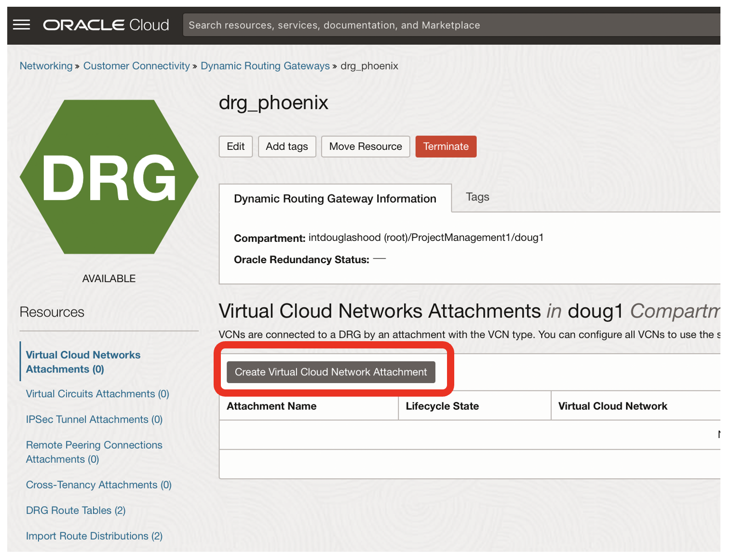This screenshot has width=732, height=560.
Task: Click the Move Resource button
Action: tap(366, 147)
